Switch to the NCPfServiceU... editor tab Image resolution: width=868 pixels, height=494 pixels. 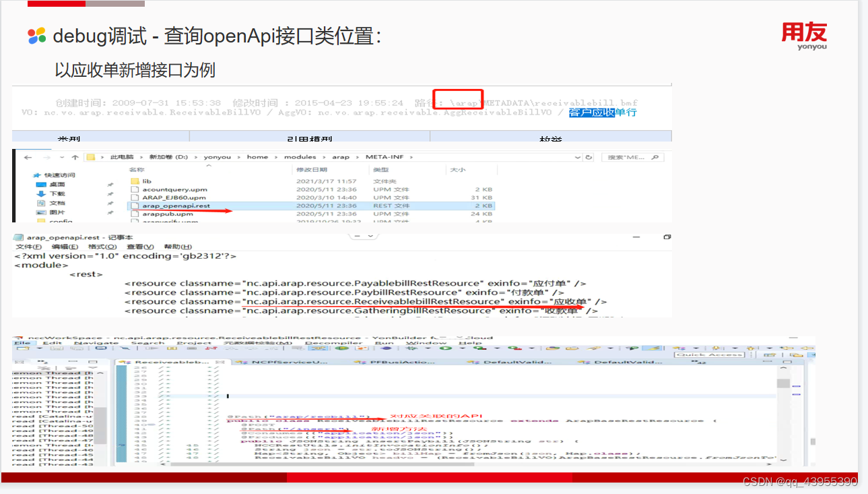coord(290,361)
